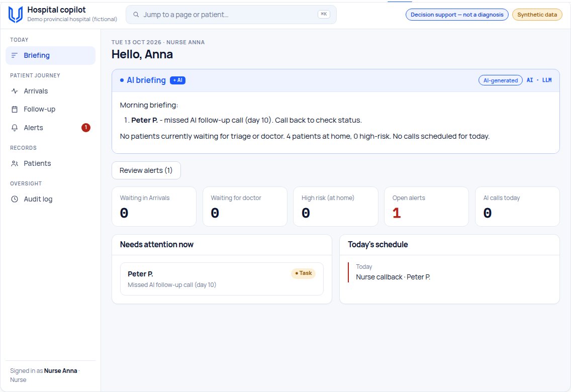The height and width of the screenshot is (392, 571).
Task: Open the AI calls today card
Action: (518, 207)
